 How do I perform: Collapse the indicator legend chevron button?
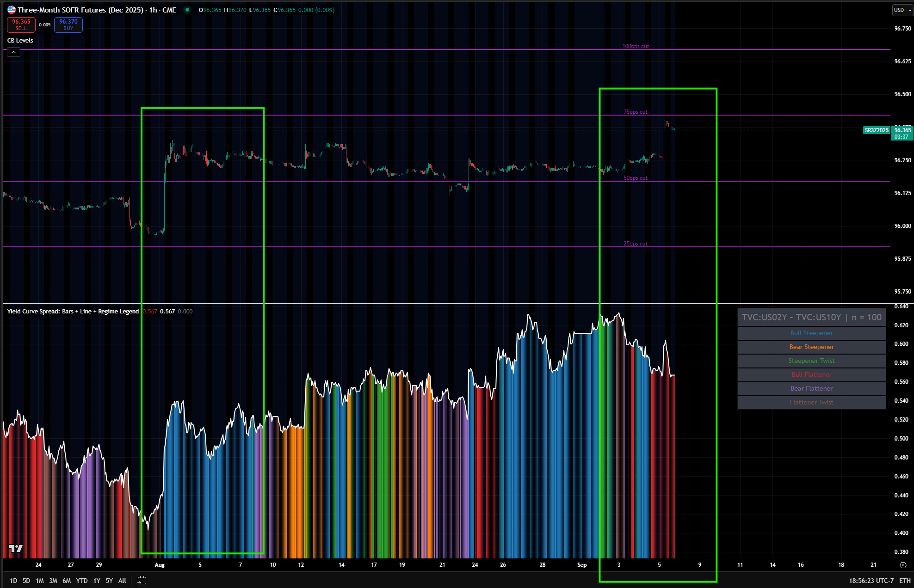pyautogui.click(x=13, y=52)
